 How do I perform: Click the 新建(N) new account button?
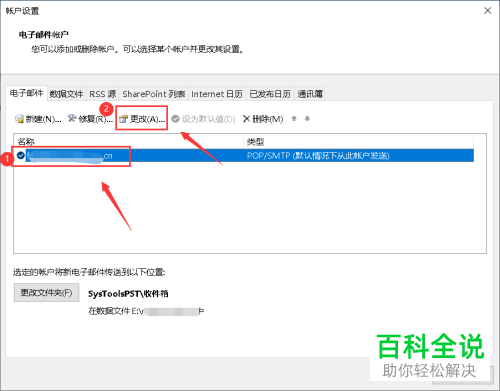point(38,119)
